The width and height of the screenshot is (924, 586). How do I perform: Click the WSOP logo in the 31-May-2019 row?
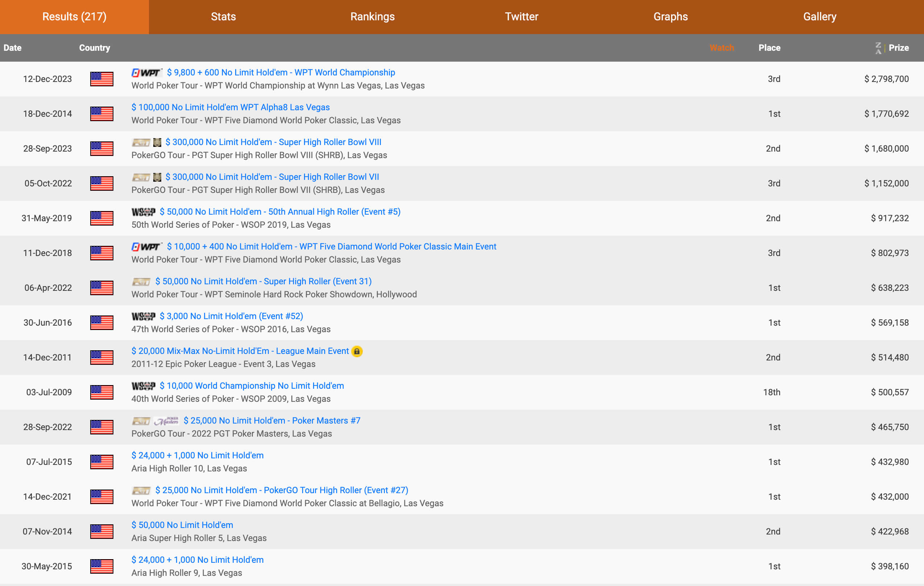tap(143, 212)
